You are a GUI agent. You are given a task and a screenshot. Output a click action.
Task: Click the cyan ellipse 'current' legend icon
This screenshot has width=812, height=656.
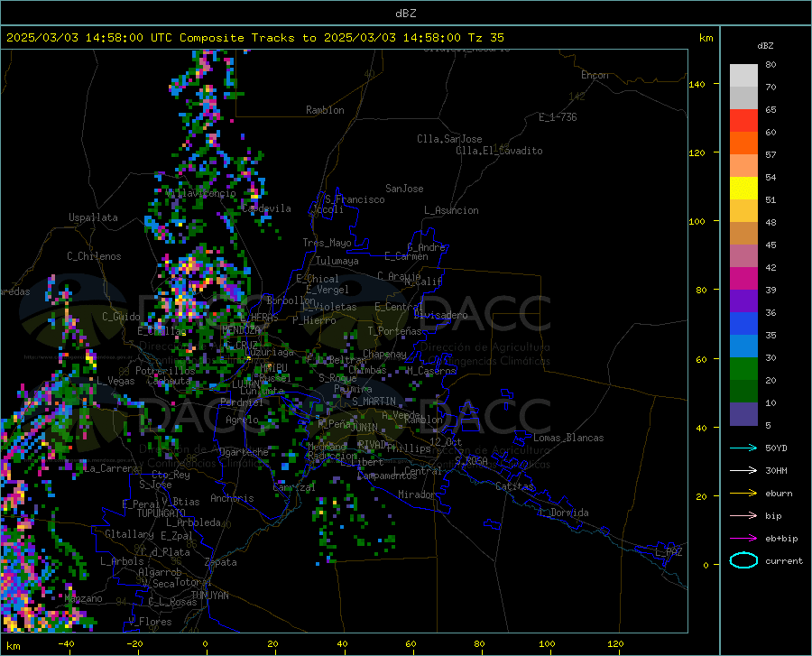coord(743,560)
